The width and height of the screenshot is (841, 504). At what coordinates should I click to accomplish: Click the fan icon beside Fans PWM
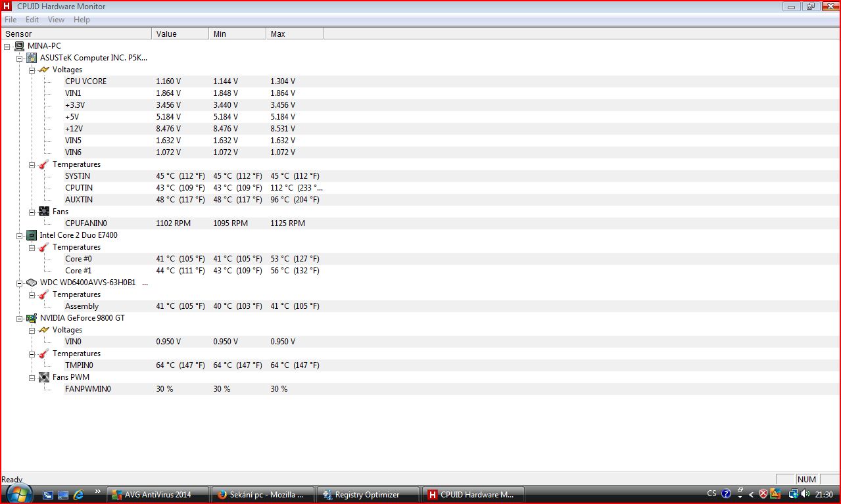click(44, 377)
